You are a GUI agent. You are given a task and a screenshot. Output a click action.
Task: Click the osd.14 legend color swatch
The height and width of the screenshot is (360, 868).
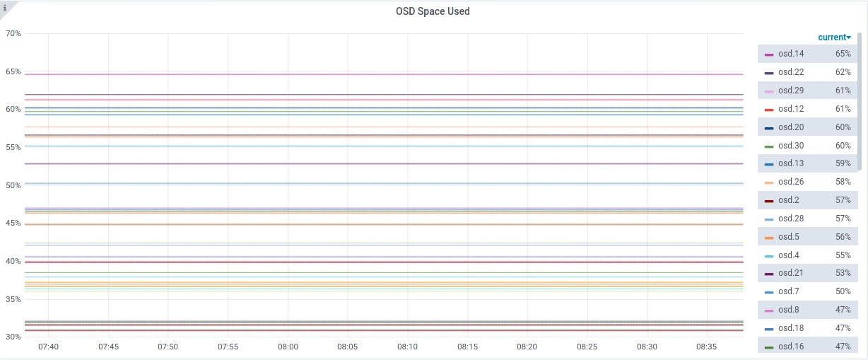[769, 54]
